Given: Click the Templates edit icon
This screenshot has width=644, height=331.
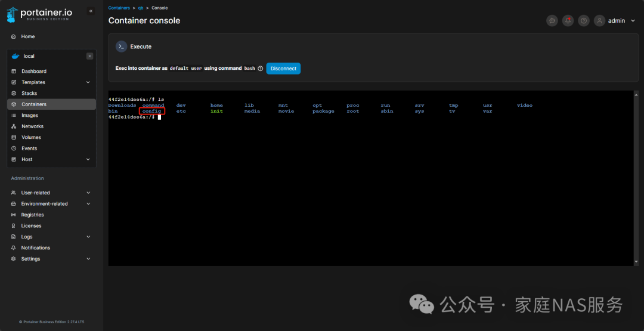Looking at the screenshot, I should [14, 82].
